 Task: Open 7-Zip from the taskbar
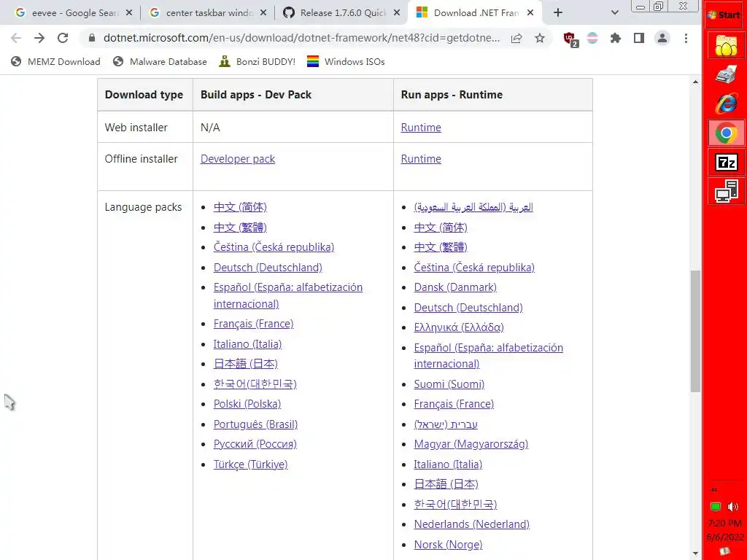pyautogui.click(x=725, y=162)
